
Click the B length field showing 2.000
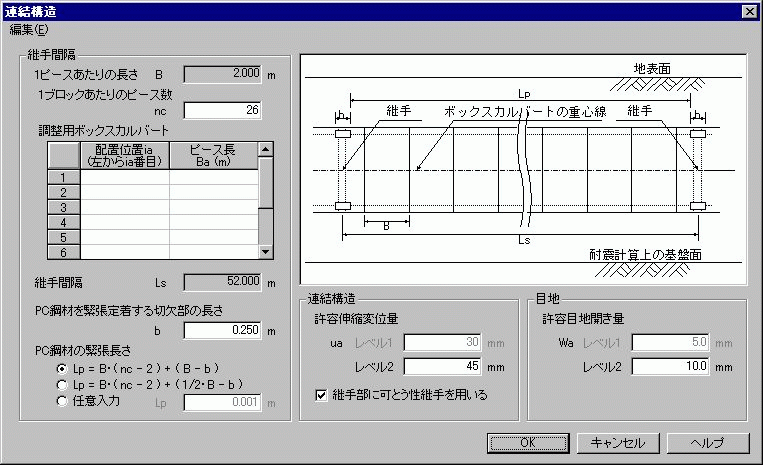click(222, 74)
